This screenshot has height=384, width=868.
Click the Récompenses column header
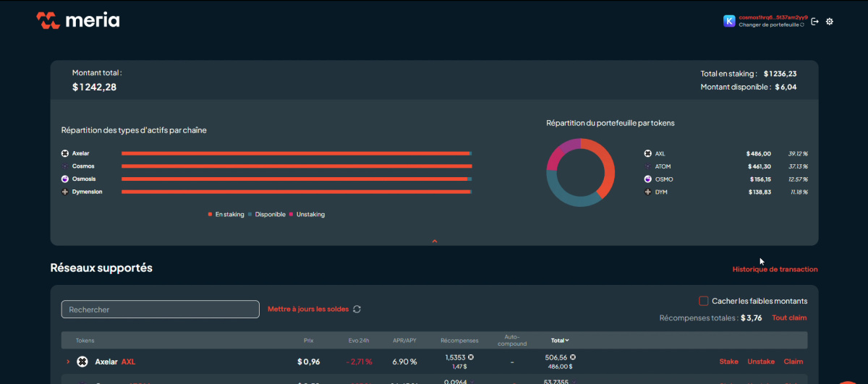pyautogui.click(x=459, y=340)
